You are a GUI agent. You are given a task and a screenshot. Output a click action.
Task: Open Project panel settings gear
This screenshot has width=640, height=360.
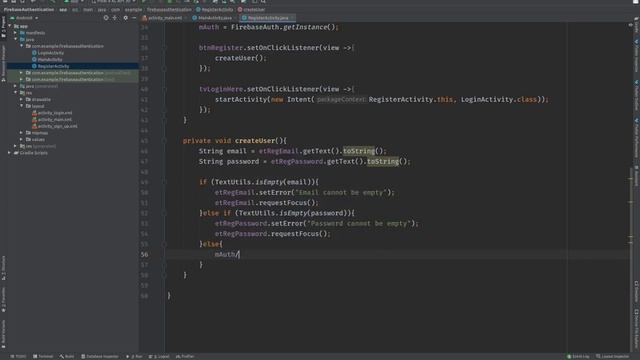tap(125, 18)
